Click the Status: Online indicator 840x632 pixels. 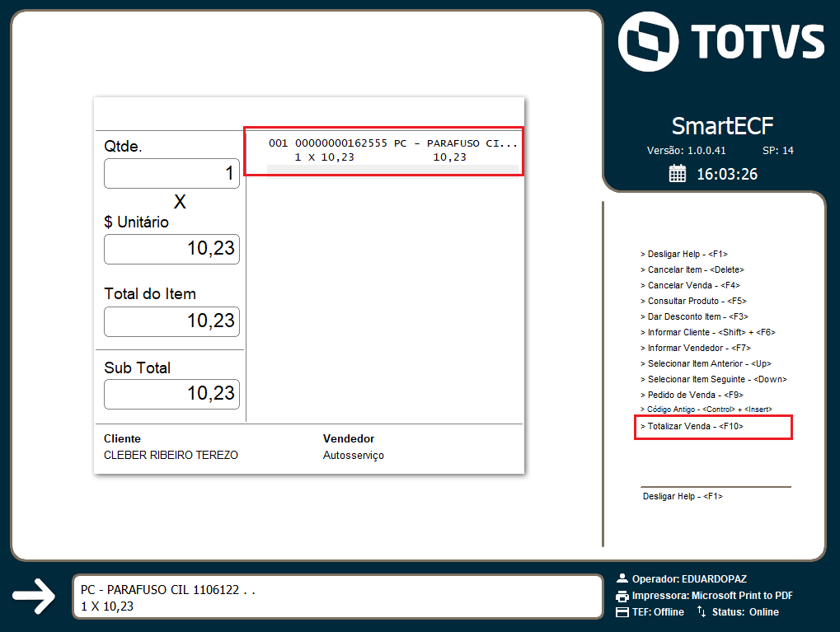click(745, 611)
